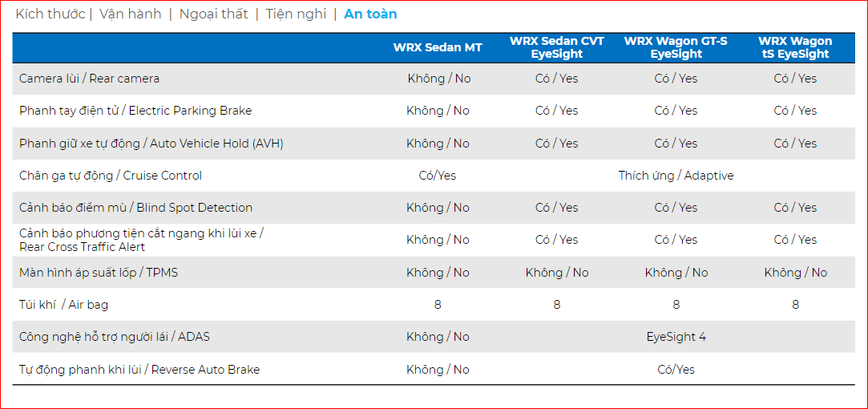Go to the Tiện nghi tab
This screenshot has height=409, width=868.
click(x=296, y=14)
